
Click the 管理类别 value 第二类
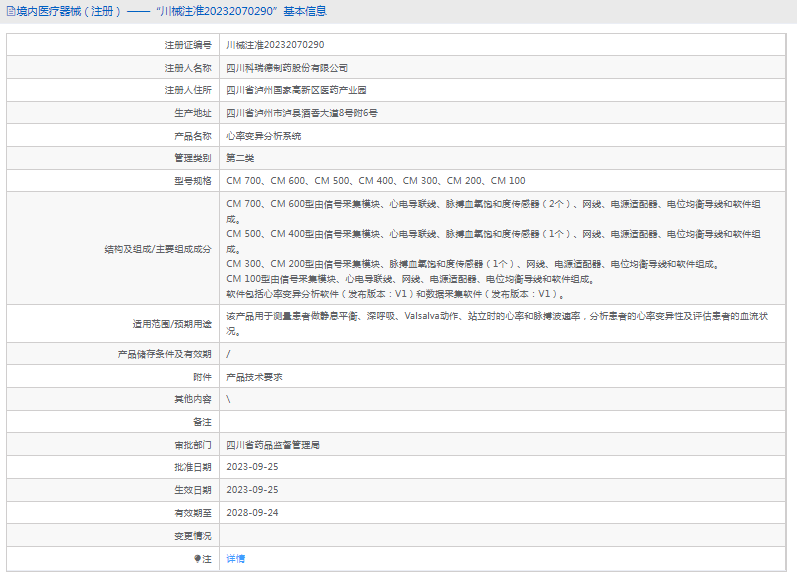(x=240, y=158)
